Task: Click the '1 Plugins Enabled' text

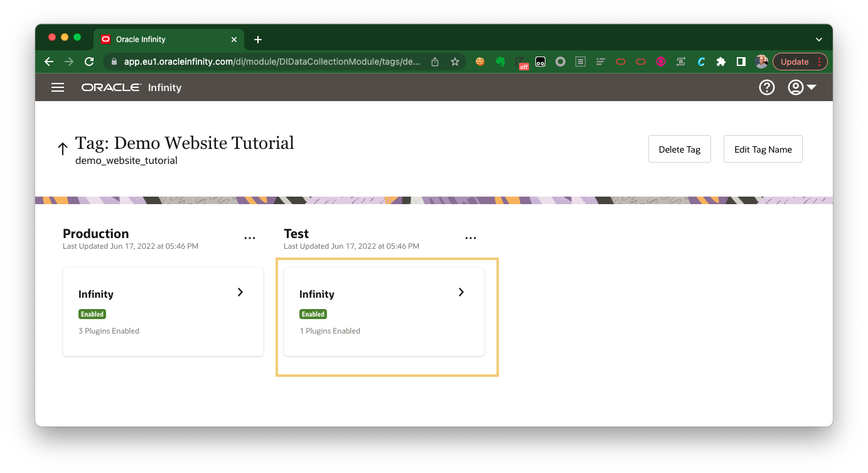Action: tap(330, 331)
